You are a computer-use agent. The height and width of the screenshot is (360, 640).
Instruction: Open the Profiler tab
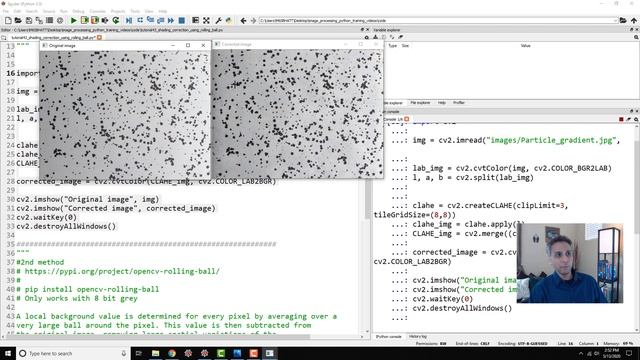pos(459,103)
